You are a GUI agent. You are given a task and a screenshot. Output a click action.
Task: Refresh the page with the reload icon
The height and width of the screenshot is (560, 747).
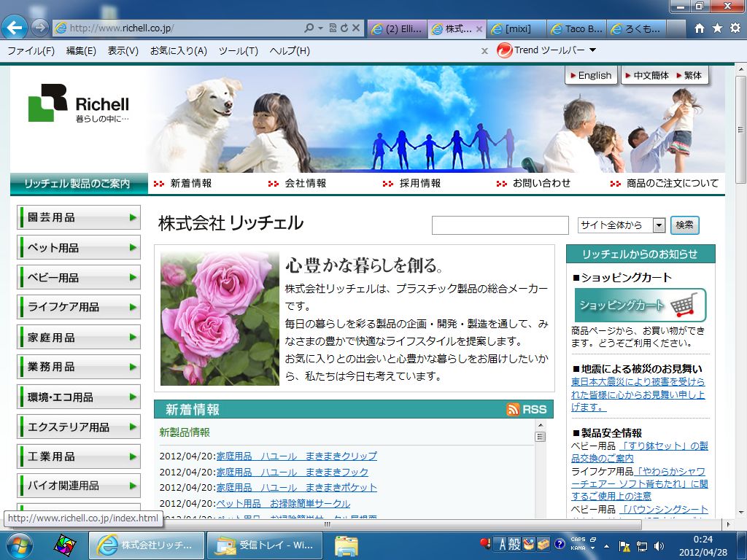click(344, 28)
